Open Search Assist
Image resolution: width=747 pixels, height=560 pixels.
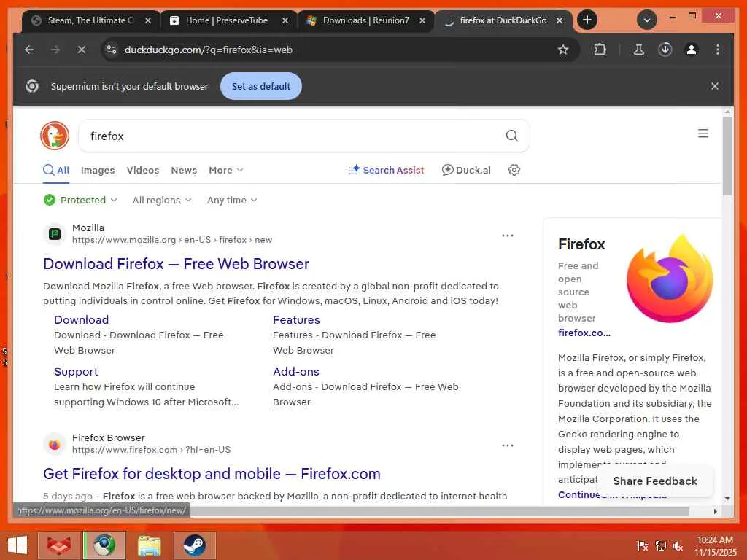pyautogui.click(x=387, y=170)
